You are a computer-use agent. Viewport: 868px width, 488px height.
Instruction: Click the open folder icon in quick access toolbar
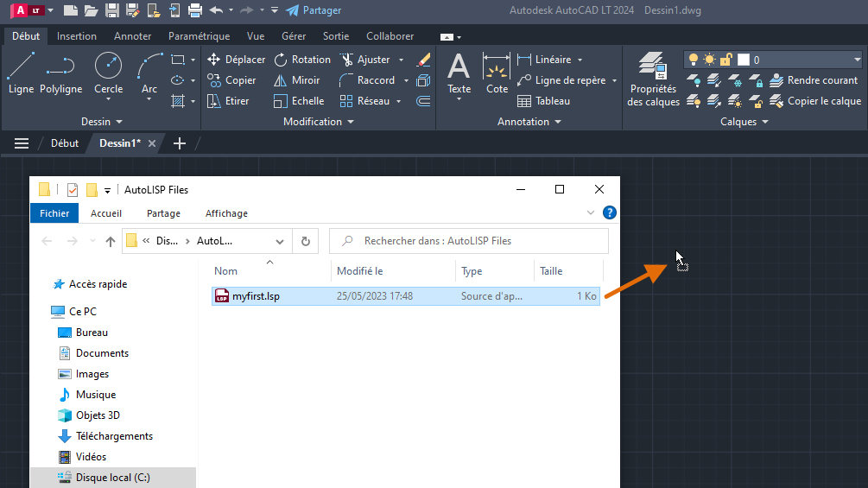92,10
